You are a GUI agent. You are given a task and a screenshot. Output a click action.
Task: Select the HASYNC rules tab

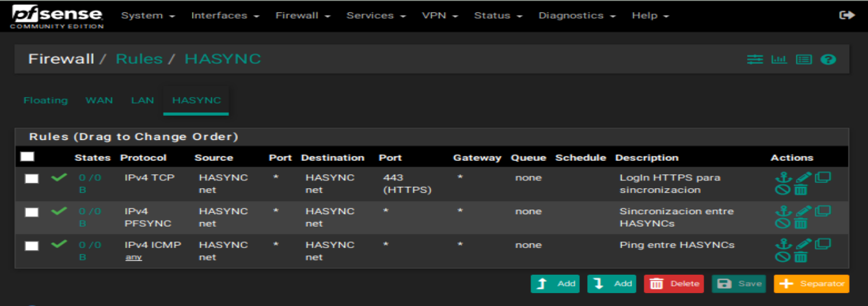click(x=196, y=100)
